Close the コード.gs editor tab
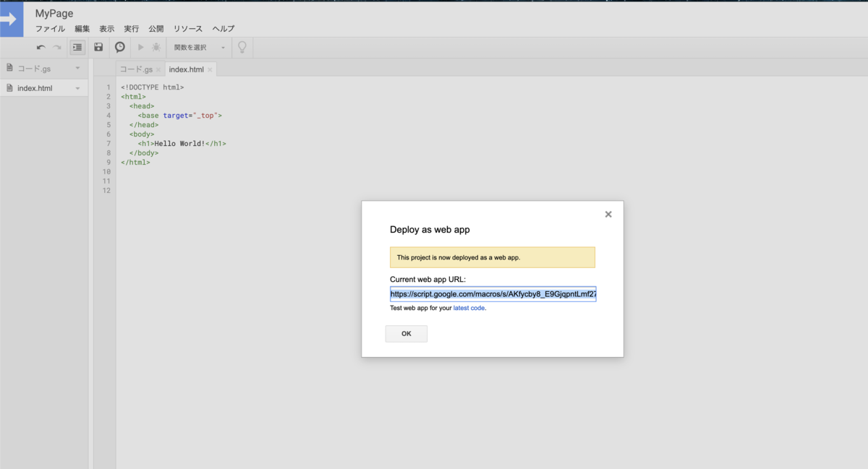The width and height of the screenshot is (868, 469). 158,70
